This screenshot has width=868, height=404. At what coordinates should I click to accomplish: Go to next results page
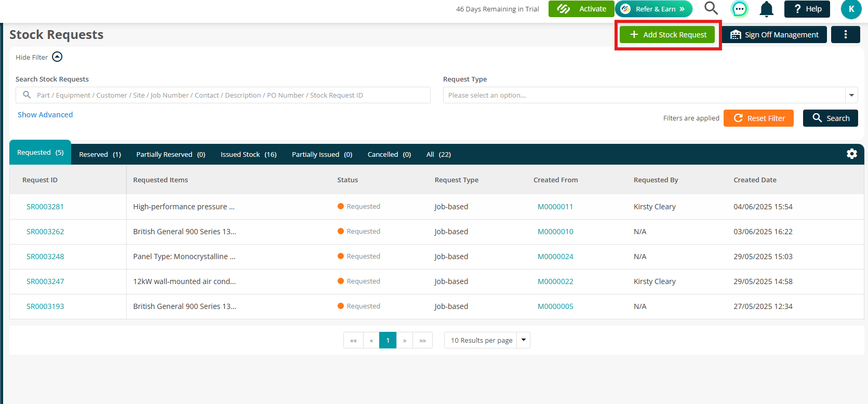click(x=405, y=340)
